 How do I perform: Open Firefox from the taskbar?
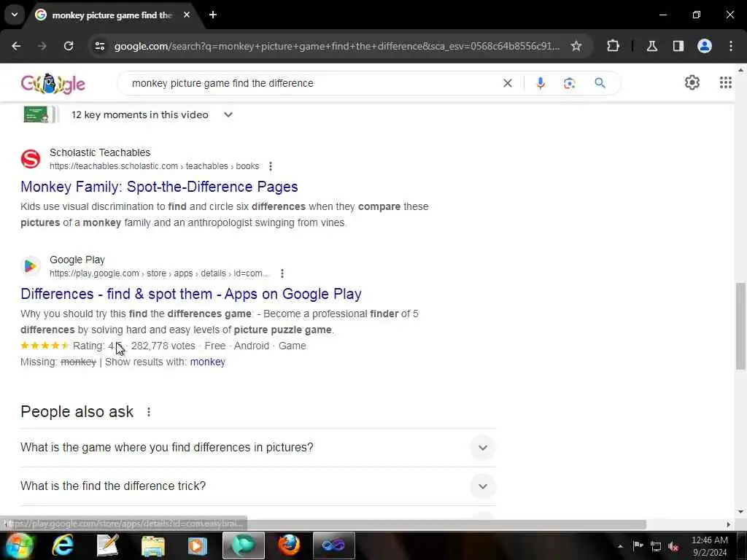tap(289, 545)
